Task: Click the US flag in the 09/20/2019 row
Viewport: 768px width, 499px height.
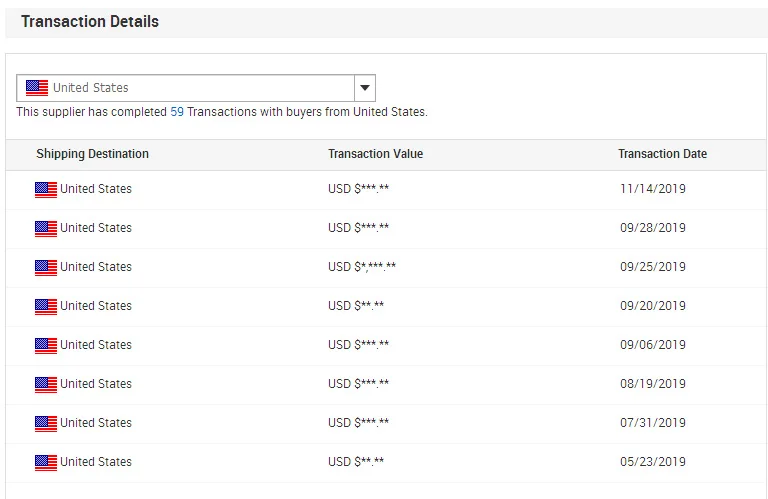Action: coord(46,307)
